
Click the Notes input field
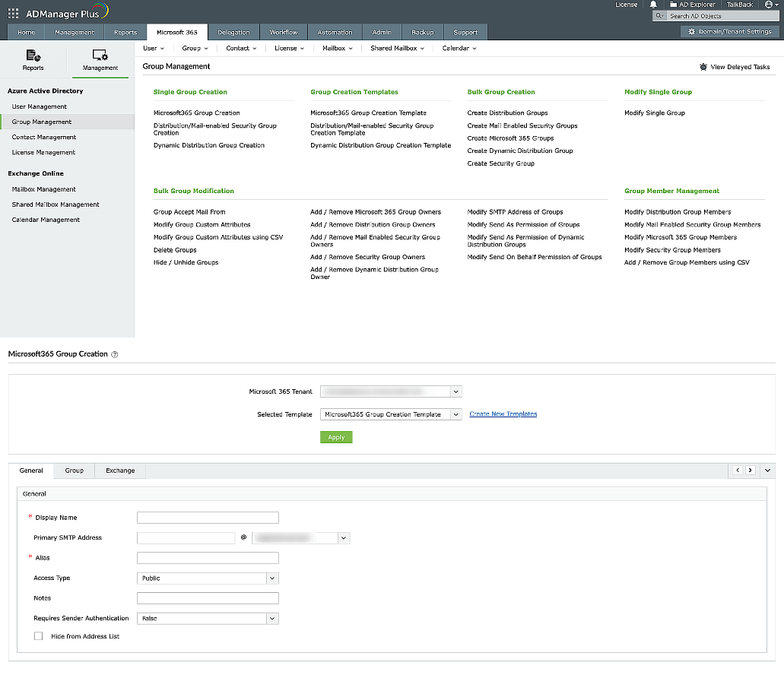(x=208, y=598)
